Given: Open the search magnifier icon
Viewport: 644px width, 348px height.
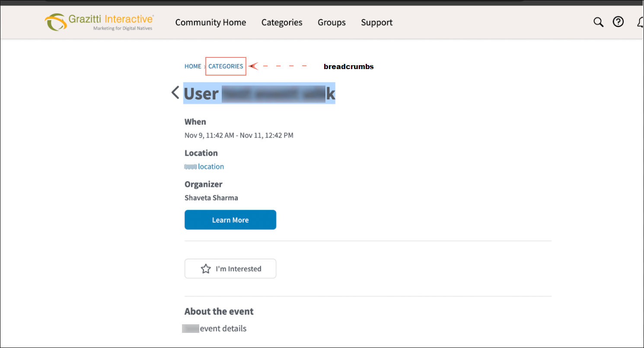Looking at the screenshot, I should [x=598, y=22].
